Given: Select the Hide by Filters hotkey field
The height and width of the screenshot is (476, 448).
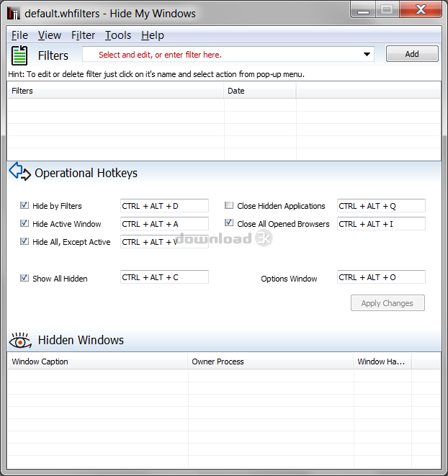Looking at the screenshot, I should [164, 206].
